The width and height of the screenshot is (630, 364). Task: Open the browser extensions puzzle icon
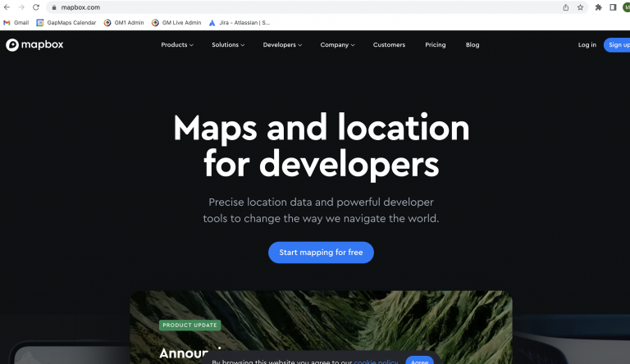598,7
